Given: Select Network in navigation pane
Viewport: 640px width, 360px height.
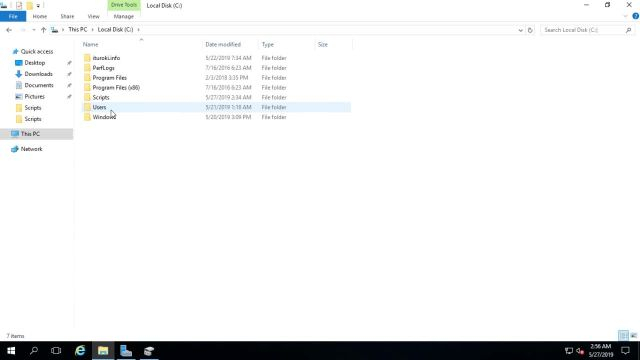Looking at the screenshot, I should point(31,149).
